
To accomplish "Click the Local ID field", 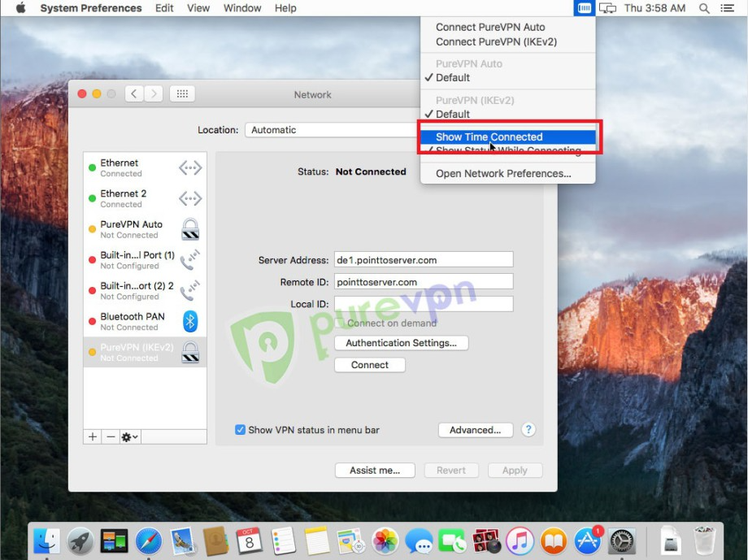I will (x=424, y=304).
